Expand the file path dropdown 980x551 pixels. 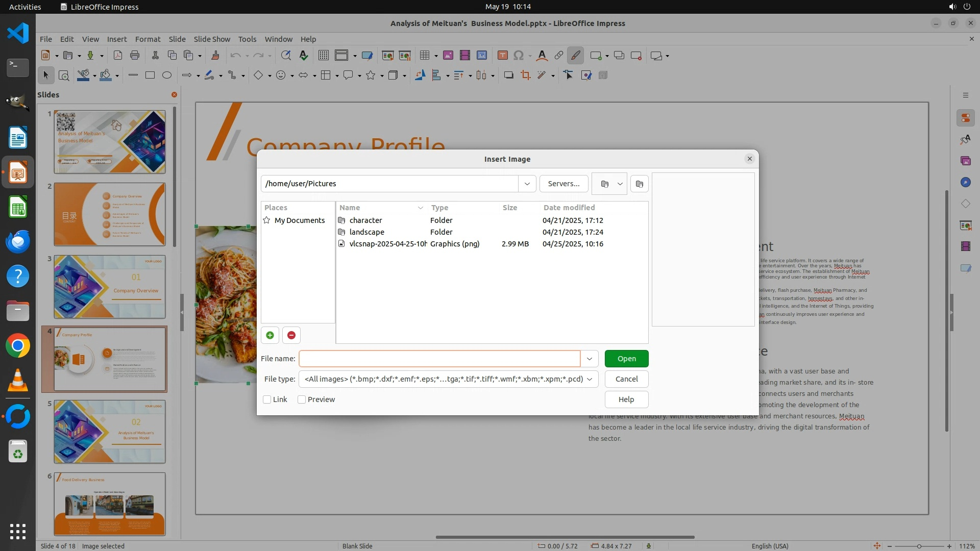click(x=527, y=184)
